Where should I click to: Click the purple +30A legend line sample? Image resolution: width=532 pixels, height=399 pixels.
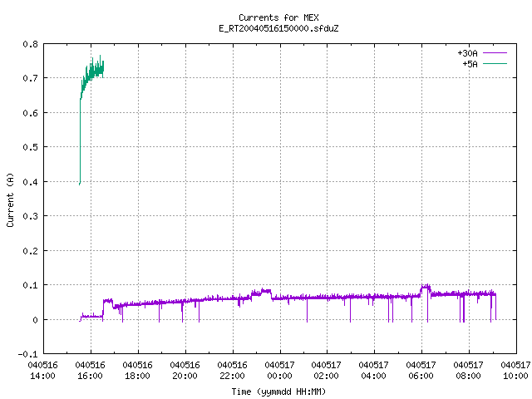[495, 53]
